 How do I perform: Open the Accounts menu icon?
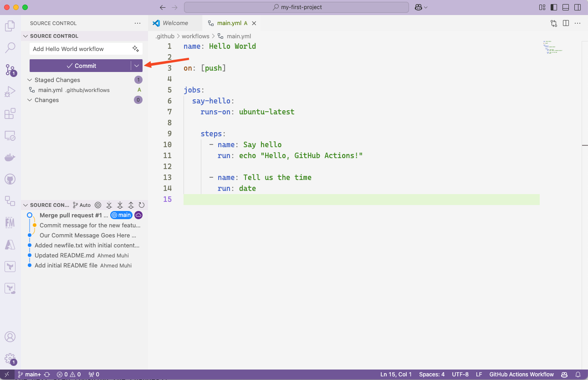(10, 337)
